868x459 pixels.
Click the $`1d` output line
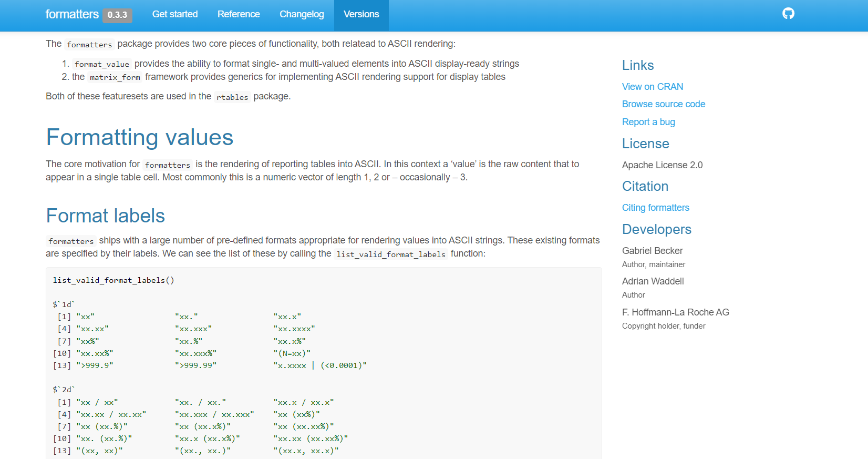coord(64,304)
